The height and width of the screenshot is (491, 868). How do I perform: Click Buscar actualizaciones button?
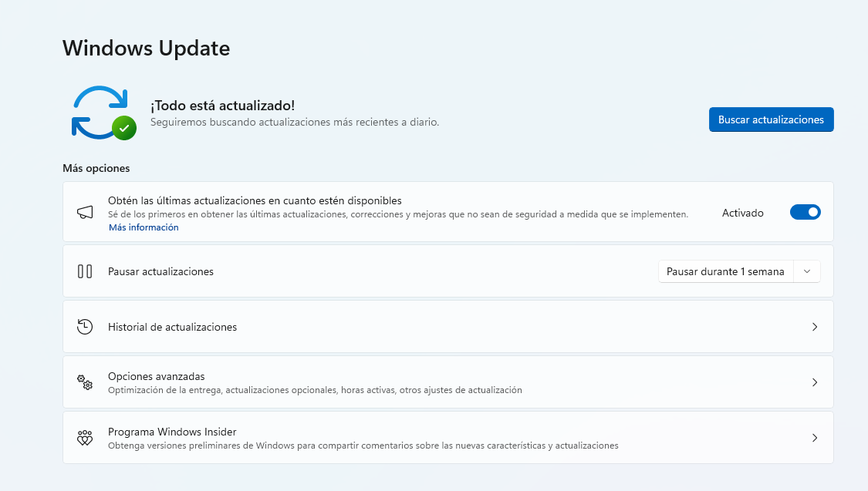tap(771, 119)
